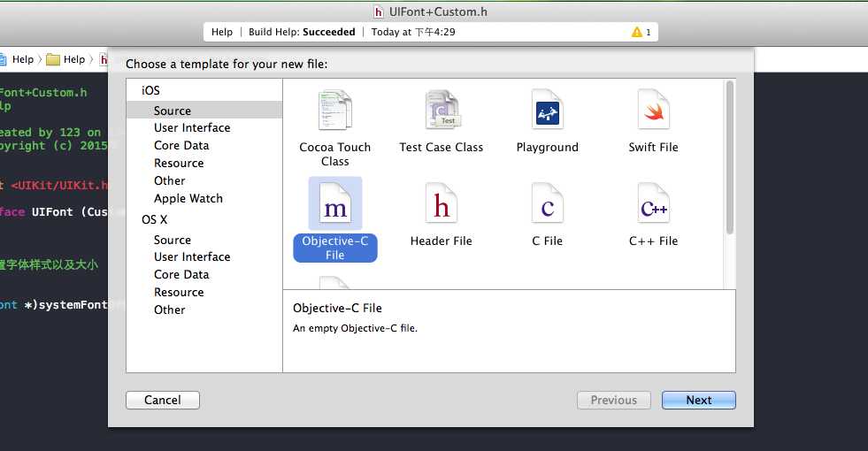Click the Cocoa Touch Class label

tap(335, 155)
